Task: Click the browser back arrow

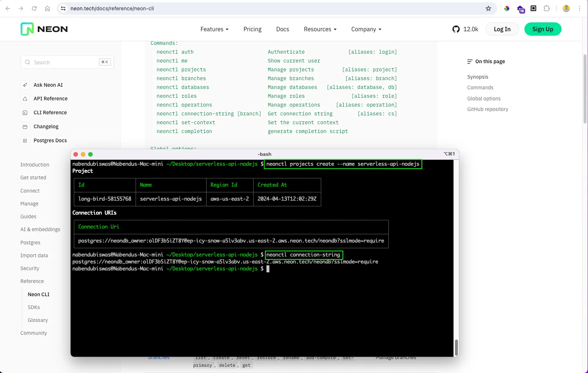Action: coord(8,8)
